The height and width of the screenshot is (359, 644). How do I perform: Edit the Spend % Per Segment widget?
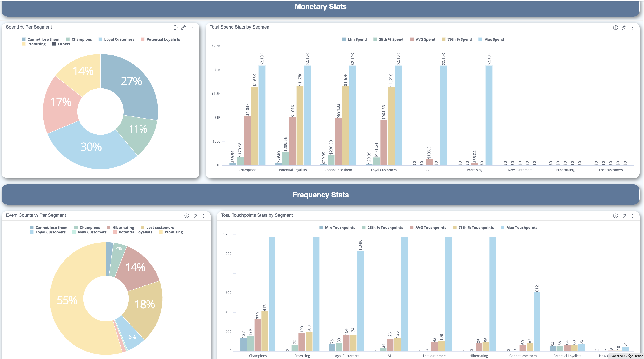pyautogui.click(x=184, y=28)
